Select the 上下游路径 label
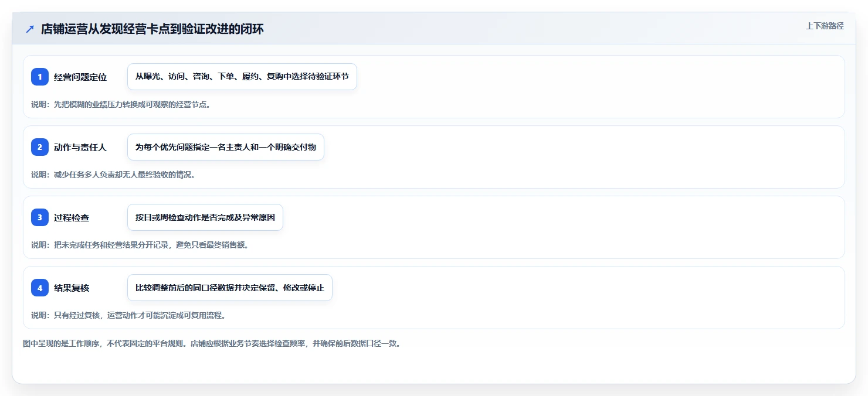The image size is (868, 396). pos(825,26)
